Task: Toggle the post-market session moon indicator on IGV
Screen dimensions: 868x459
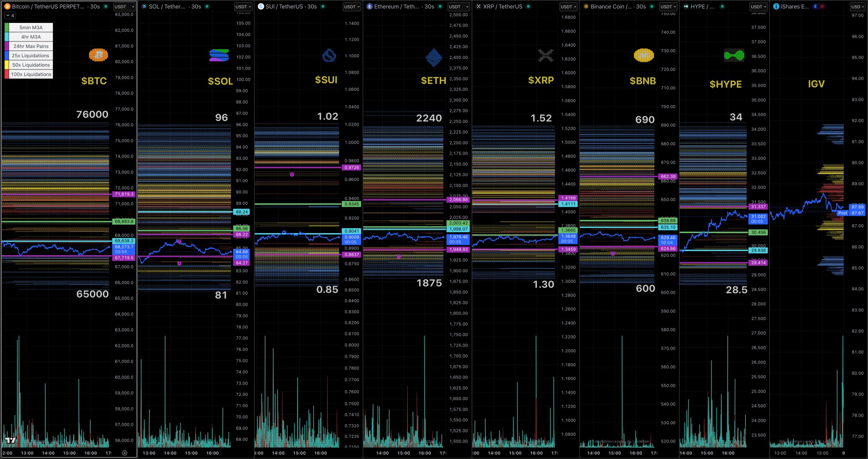Action: click(x=816, y=6)
